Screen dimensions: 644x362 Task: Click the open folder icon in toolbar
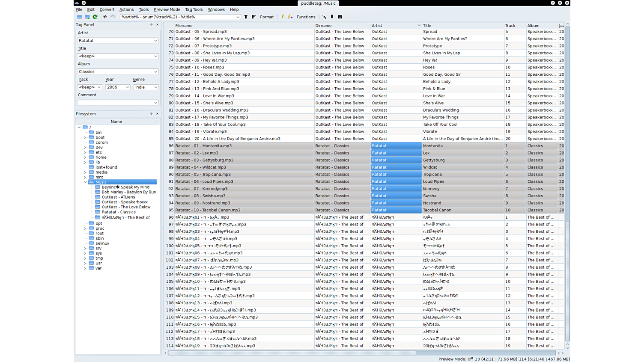pos(80,17)
